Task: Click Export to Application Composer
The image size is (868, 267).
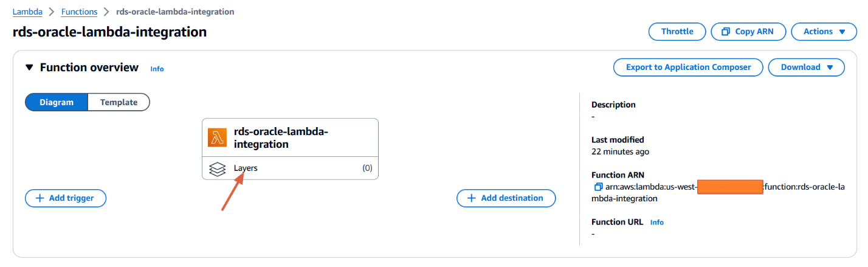Action: [x=688, y=68]
